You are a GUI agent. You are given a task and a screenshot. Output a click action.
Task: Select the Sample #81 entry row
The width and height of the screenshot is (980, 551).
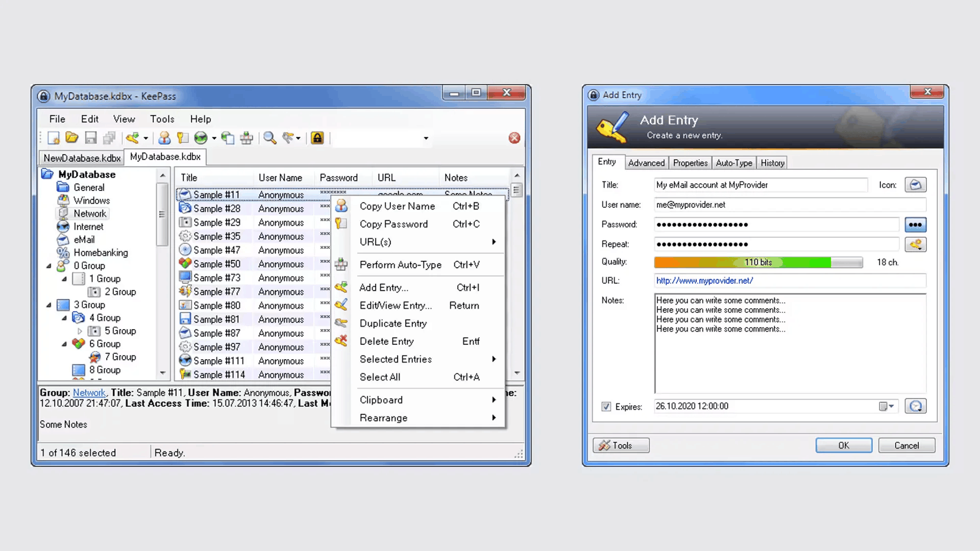(254, 319)
